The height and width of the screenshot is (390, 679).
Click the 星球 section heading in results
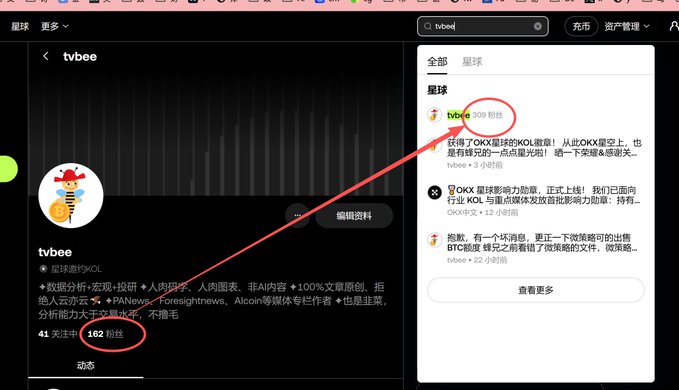click(x=437, y=90)
